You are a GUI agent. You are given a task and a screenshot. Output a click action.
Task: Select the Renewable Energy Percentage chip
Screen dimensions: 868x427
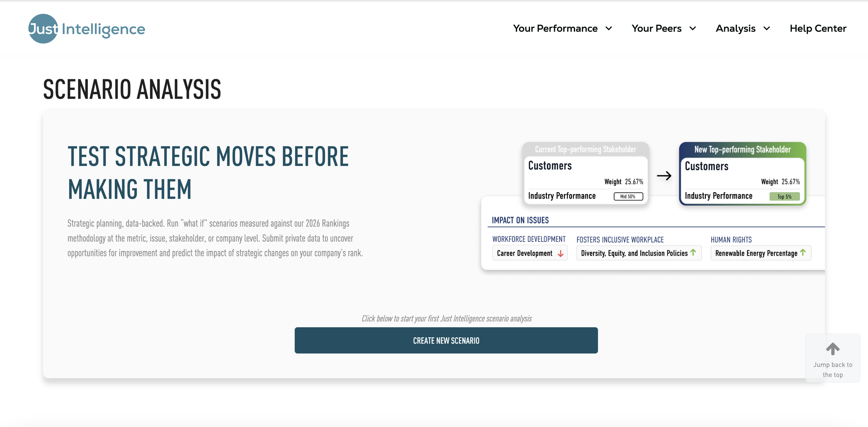(x=756, y=253)
